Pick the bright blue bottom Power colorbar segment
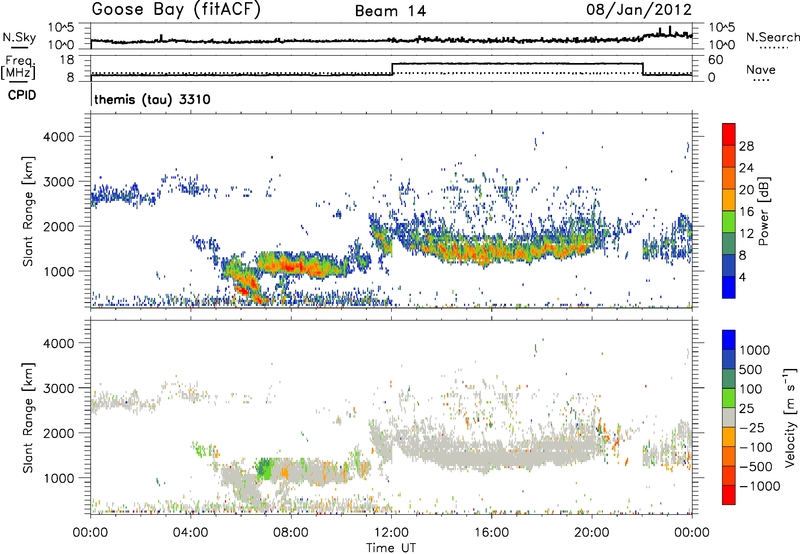 729,288
